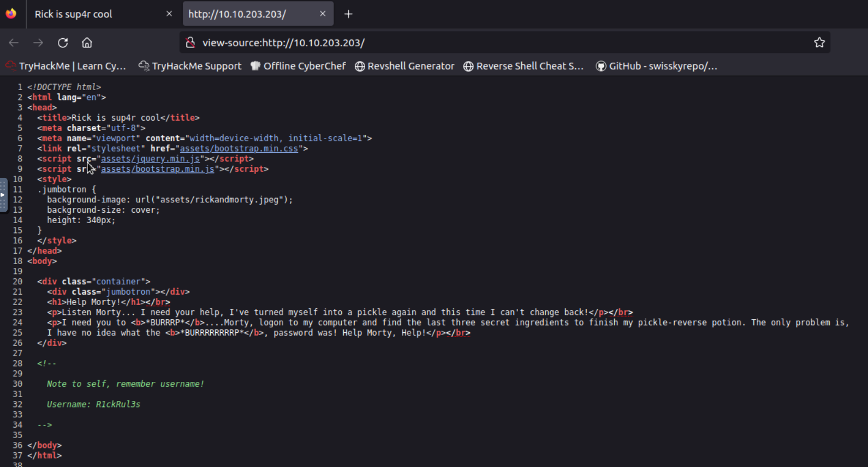Click the html lang="en" line

67,97
